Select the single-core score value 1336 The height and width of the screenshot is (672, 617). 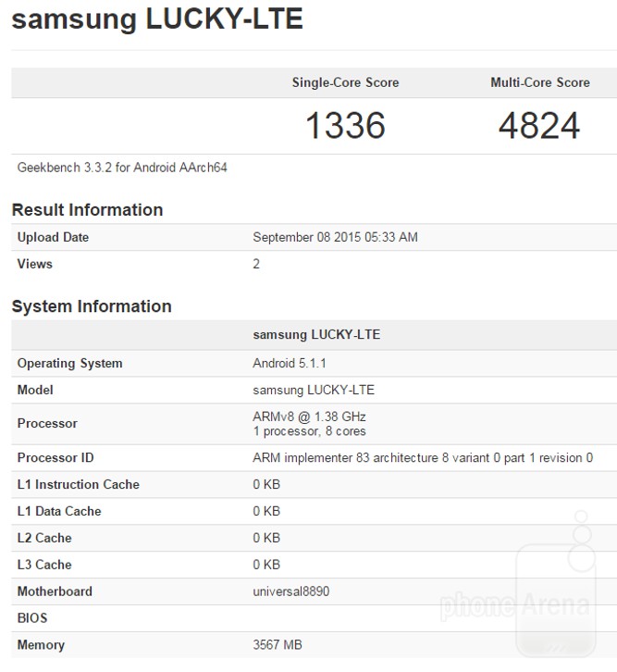point(345,126)
